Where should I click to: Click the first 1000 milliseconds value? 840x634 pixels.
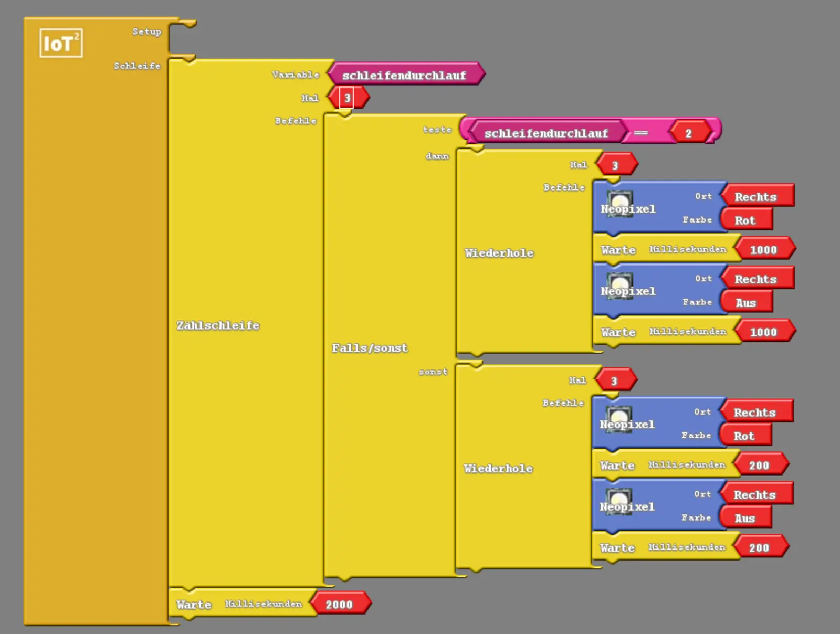point(763,250)
